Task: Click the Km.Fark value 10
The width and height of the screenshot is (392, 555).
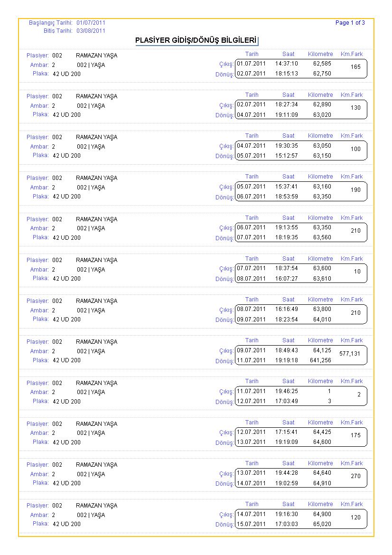Action: pyautogui.click(x=357, y=272)
